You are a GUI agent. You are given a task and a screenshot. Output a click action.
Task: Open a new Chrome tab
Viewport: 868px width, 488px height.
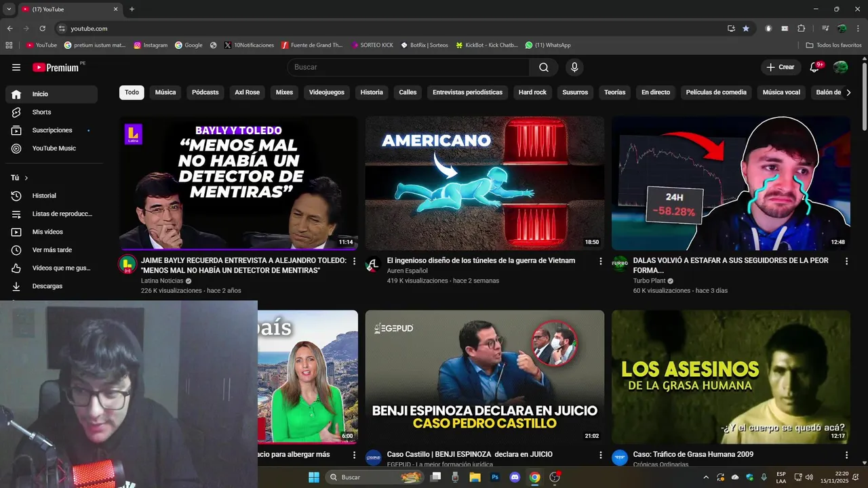coord(132,9)
